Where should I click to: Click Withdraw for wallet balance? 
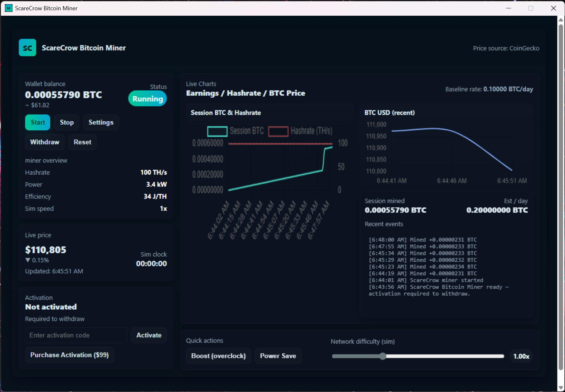coord(44,142)
